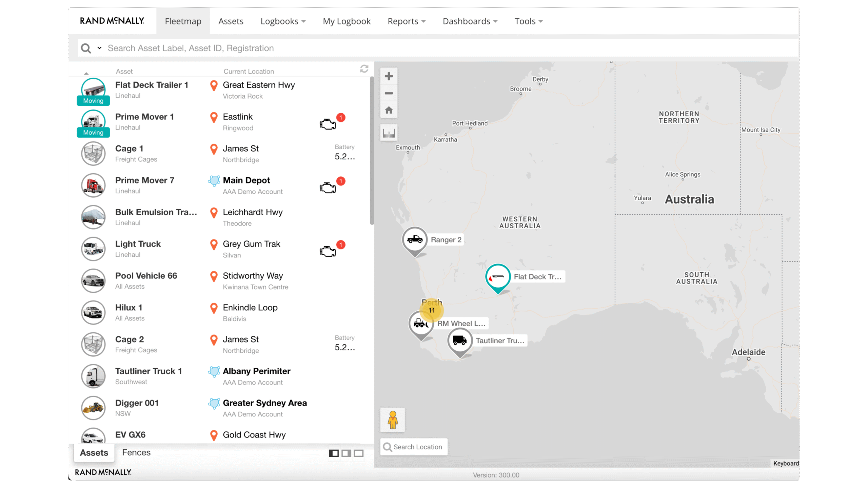Click the Eastlink location pin
The height and width of the screenshot is (488, 868).
(214, 118)
